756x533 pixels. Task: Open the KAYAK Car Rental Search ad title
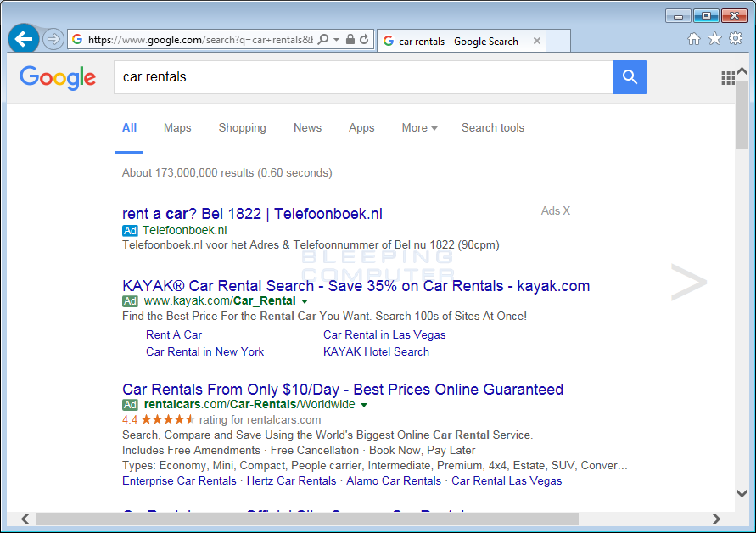pyautogui.click(x=356, y=286)
